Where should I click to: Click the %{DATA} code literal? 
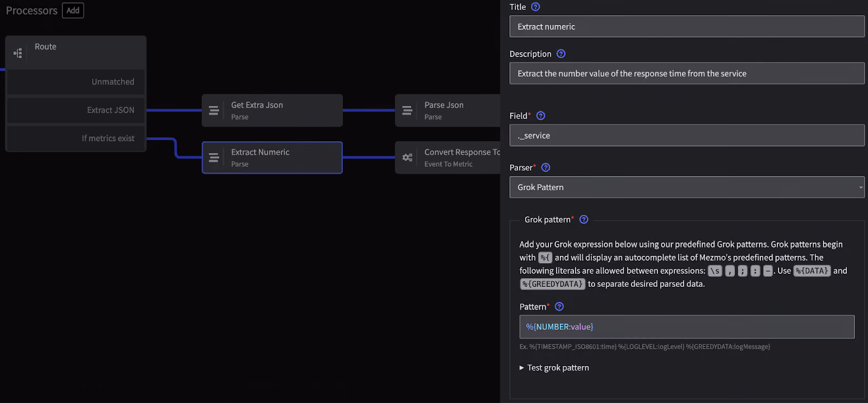[812, 270]
